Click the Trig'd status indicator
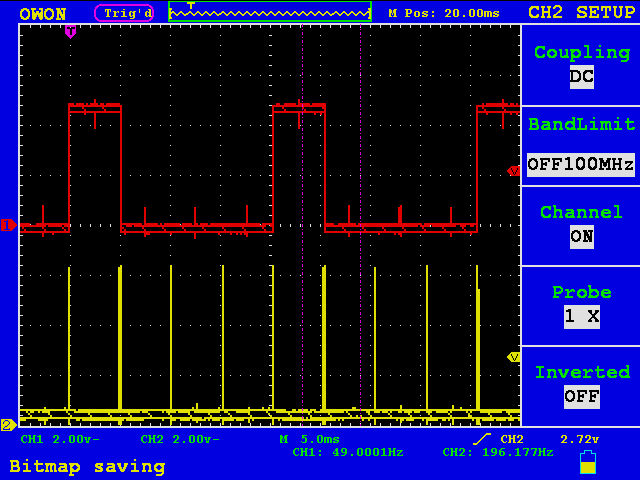This screenshot has height=480, width=640. click(x=124, y=13)
